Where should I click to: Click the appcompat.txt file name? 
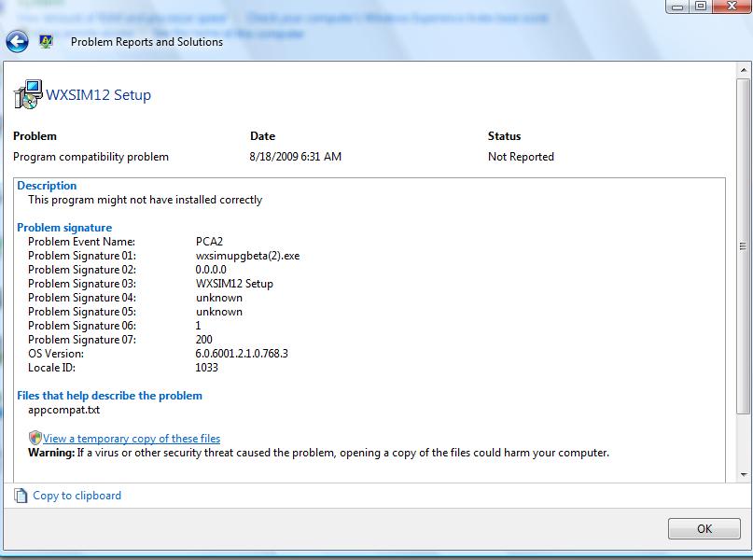(63, 410)
